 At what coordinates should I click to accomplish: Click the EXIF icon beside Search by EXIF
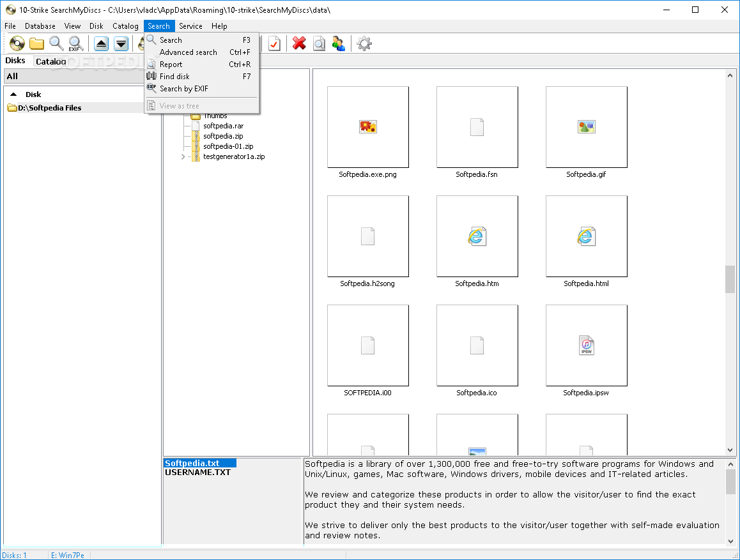[151, 88]
